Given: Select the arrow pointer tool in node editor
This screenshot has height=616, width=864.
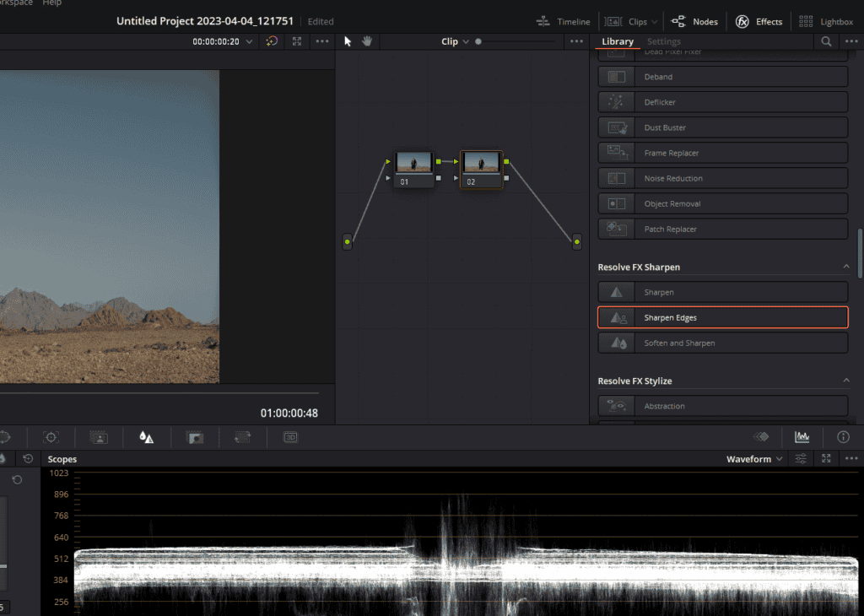Looking at the screenshot, I should [348, 41].
